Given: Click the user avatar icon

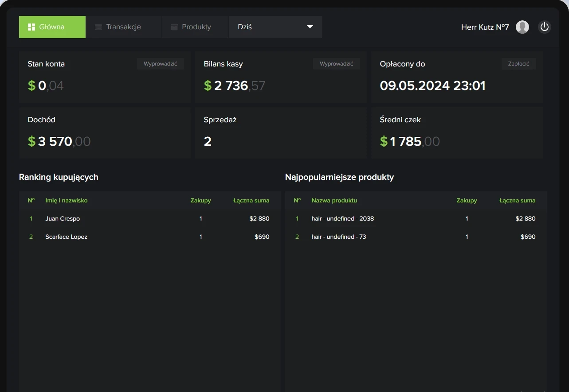Looking at the screenshot, I should (x=522, y=27).
